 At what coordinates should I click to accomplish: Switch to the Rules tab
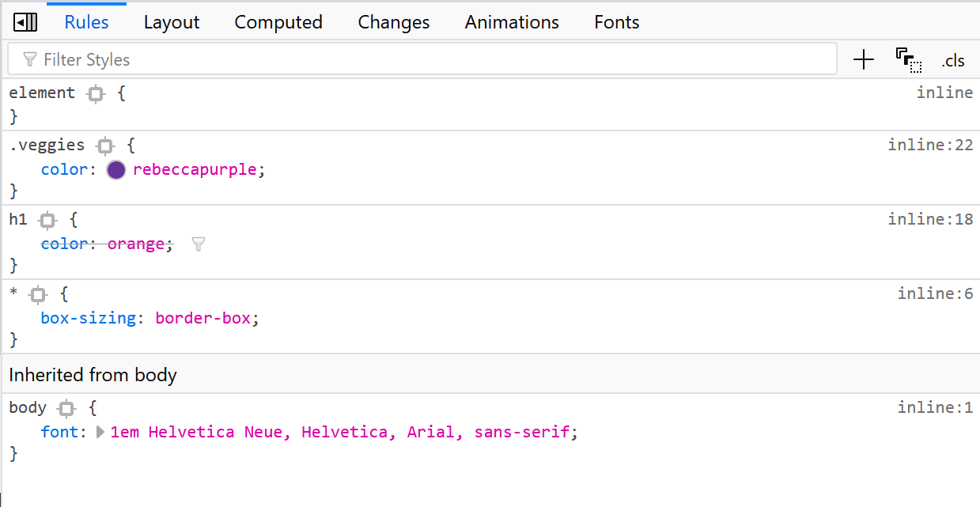click(87, 22)
